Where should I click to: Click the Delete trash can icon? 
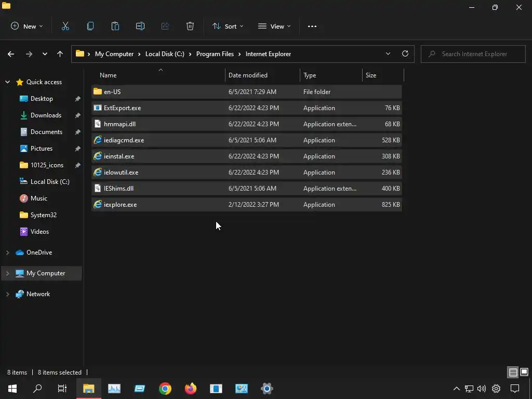point(190,26)
